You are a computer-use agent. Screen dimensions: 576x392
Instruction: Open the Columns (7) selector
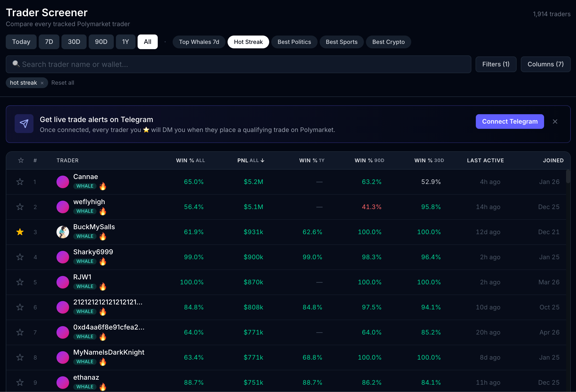(x=545, y=64)
